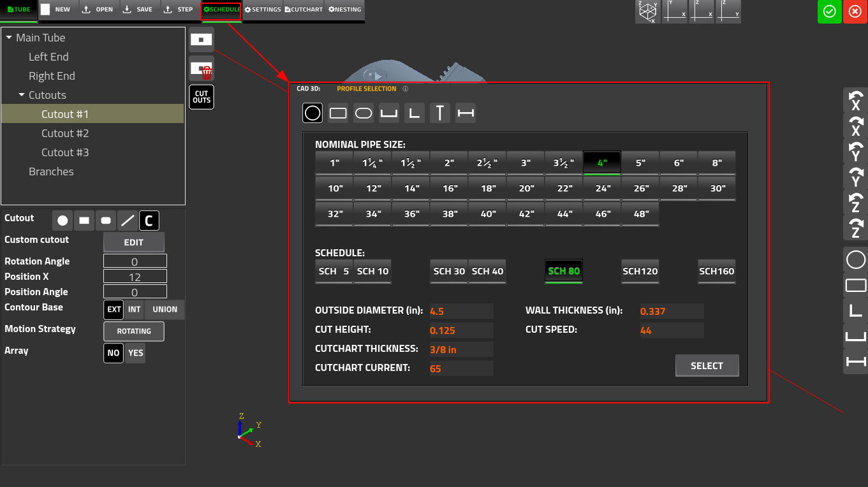Open the NESTING menu
The width and height of the screenshot is (868, 487).
[x=344, y=10]
